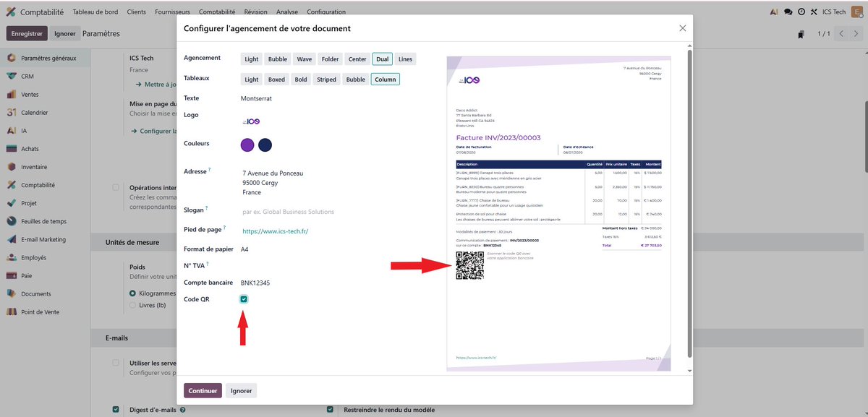The image size is (868, 417).
Task: Click the Continuer button
Action: click(203, 391)
